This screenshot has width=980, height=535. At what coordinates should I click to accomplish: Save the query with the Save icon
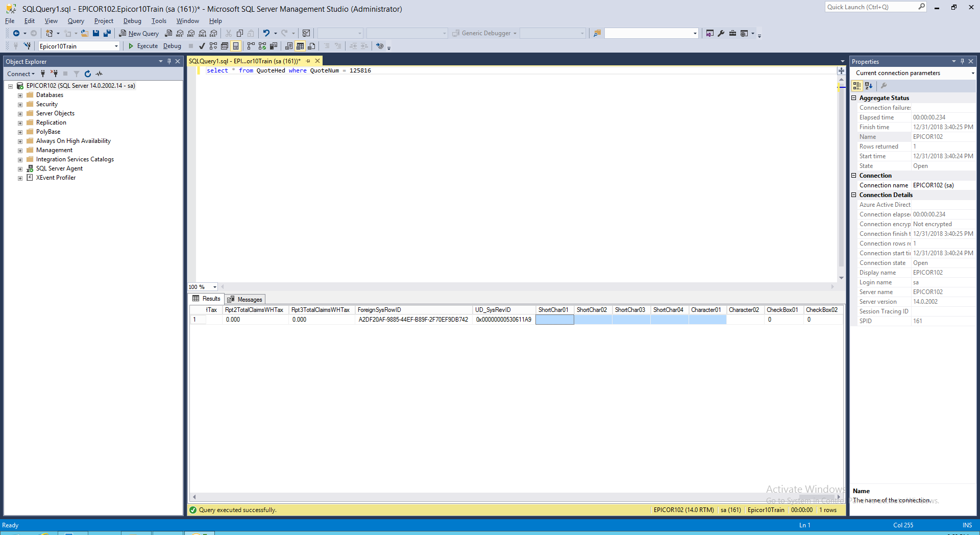tap(96, 33)
